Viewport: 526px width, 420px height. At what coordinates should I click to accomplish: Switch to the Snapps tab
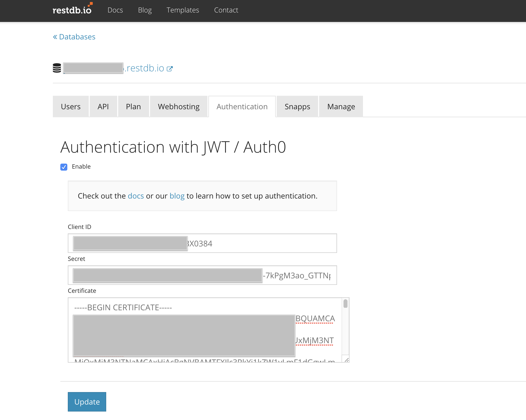(x=297, y=106)
